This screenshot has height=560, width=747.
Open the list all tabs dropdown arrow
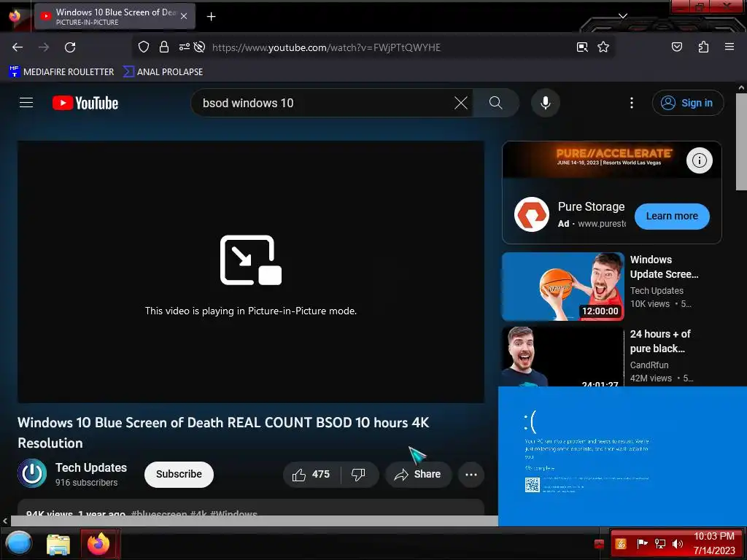[622, 16]
